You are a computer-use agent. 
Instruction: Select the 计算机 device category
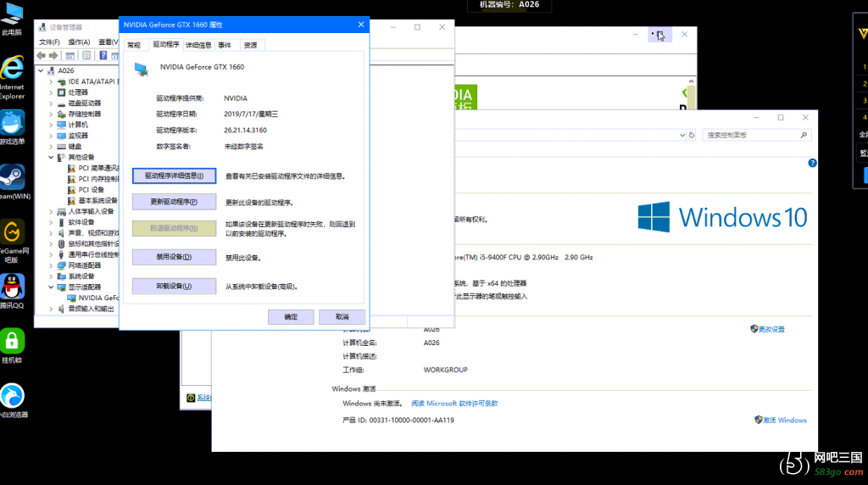click(x=78, y=125)
